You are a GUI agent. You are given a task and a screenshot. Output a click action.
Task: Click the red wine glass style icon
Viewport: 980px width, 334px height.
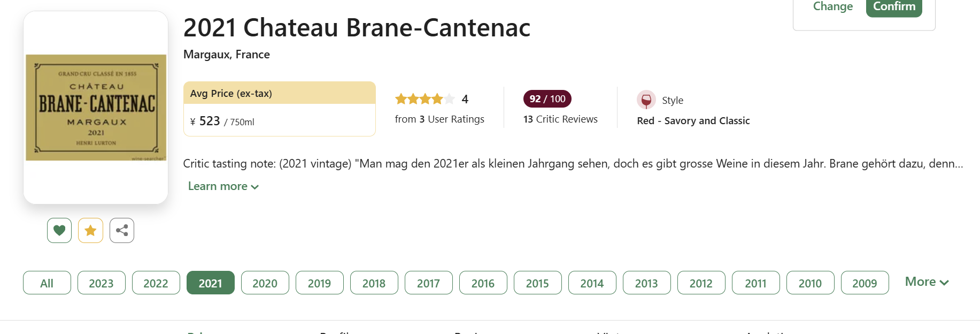[646, 100]
